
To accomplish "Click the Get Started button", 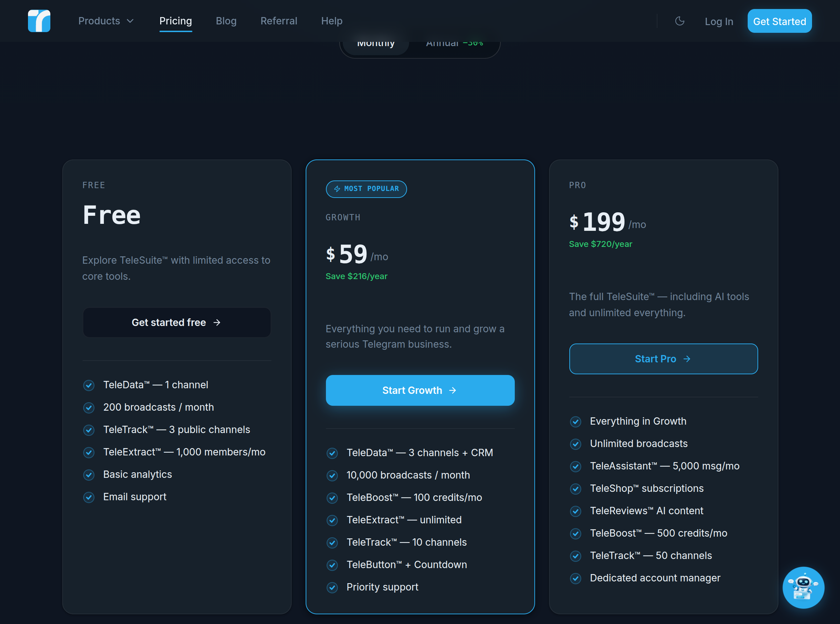I will coord(780,21).
